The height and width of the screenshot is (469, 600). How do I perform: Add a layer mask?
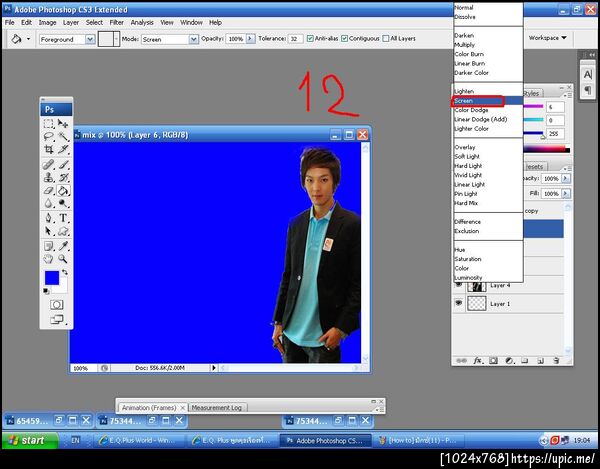[493, 360]
